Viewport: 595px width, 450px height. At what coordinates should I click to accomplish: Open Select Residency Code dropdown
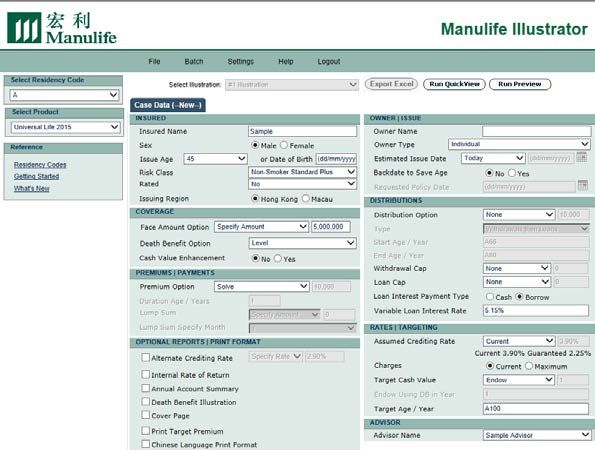(65, 95)
